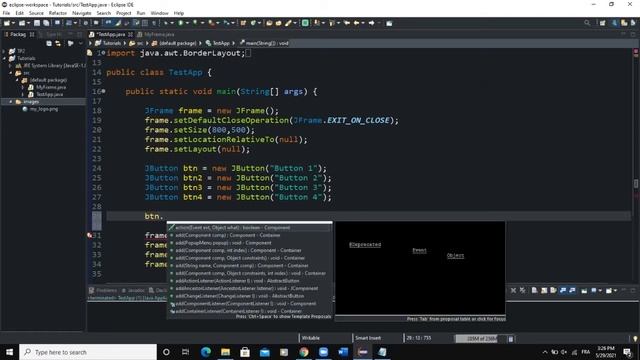The image size is (640, 360).
Task: Click the Back navigation arrow in toolbar
Action: pos(356,23)
